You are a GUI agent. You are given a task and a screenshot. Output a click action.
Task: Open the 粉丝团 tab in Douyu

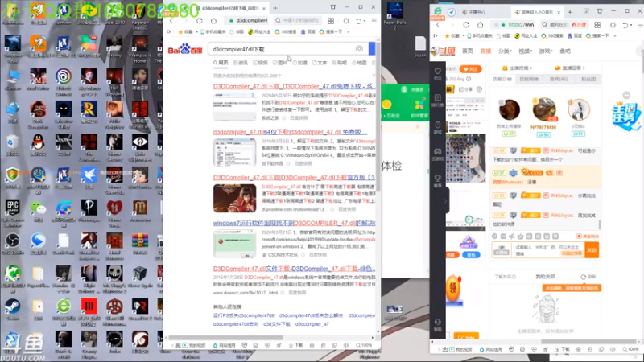click(x=588, y=79)
